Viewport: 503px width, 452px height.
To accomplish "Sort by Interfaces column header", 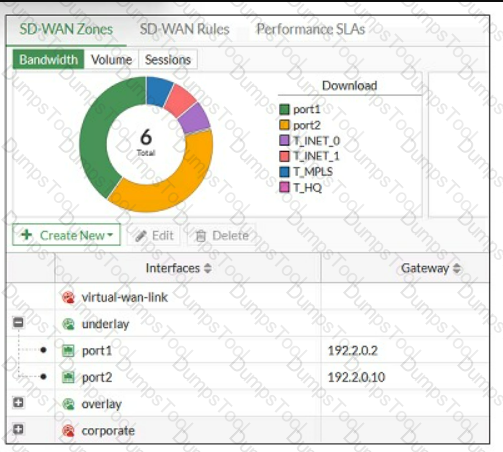I will (x=179, y=268).
